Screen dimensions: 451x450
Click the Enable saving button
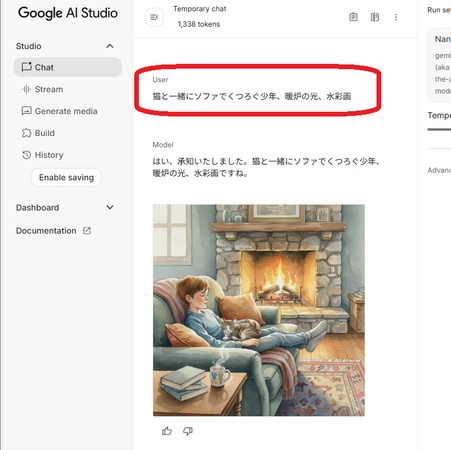[x=66, y=177]
